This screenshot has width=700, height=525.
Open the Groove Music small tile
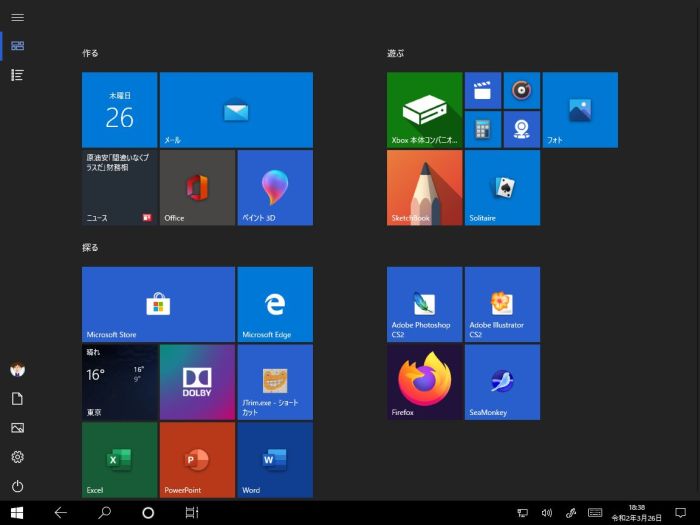521,91
